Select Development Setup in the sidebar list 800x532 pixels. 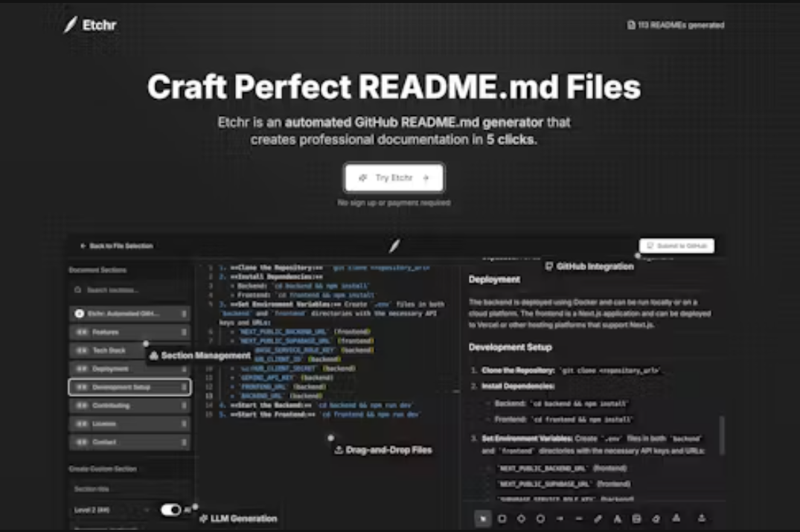tap(129, 387)
